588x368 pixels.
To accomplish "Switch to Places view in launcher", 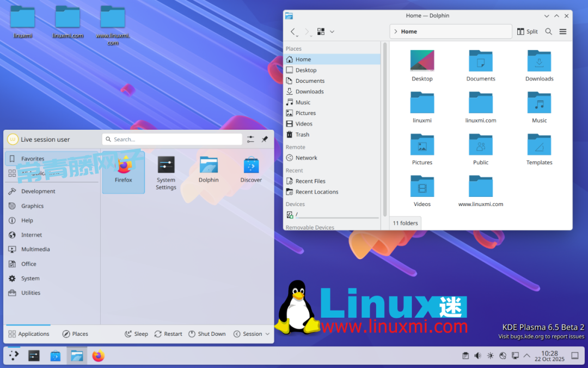I will click(75, 334).
